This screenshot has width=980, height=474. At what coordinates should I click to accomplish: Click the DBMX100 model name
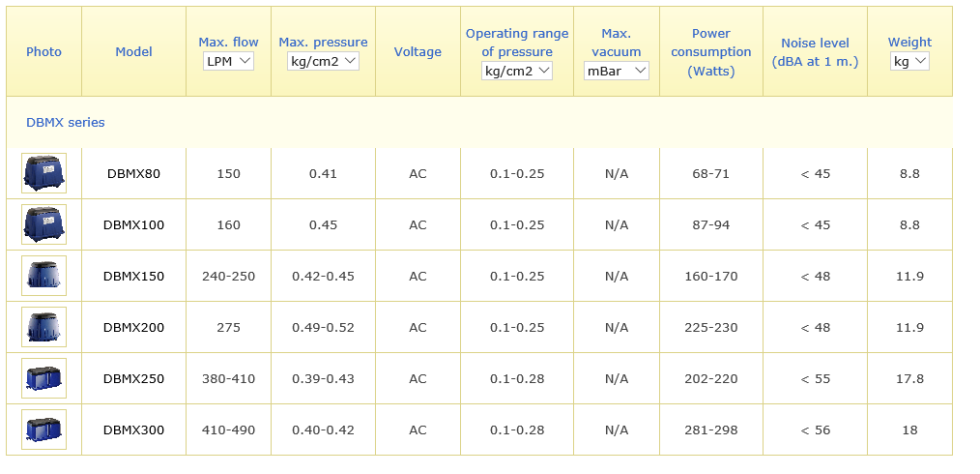click(x=133, y=225)
